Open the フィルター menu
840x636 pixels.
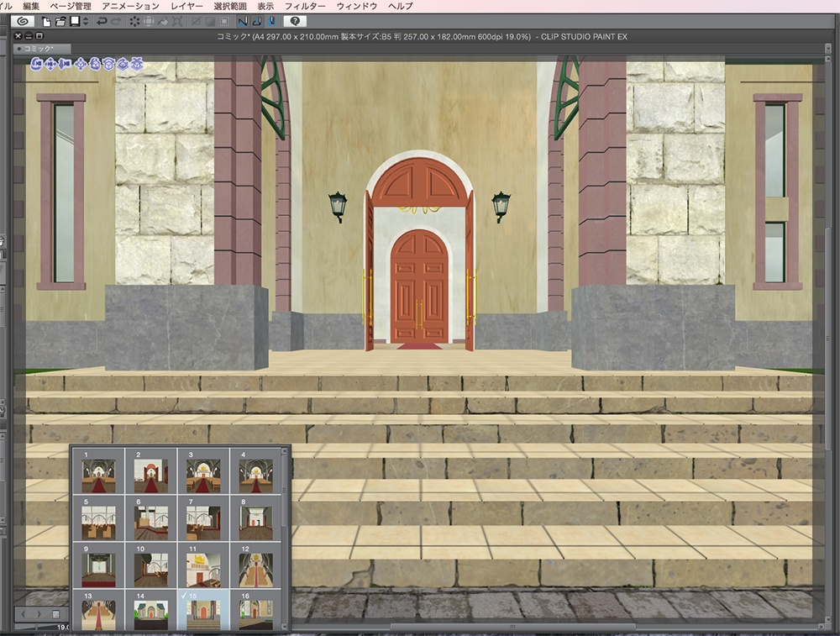point(305,6)
